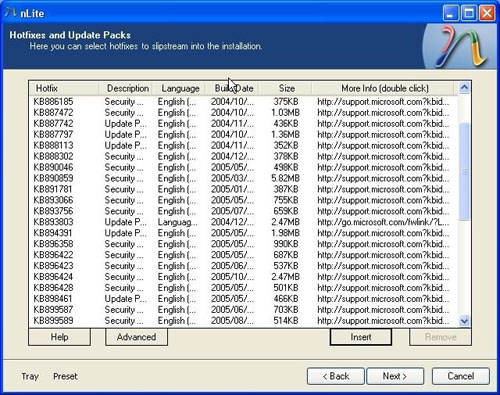Select hotfix KB896423 row
The height and width of the screenshot is (395, 500).
point(243,266)
